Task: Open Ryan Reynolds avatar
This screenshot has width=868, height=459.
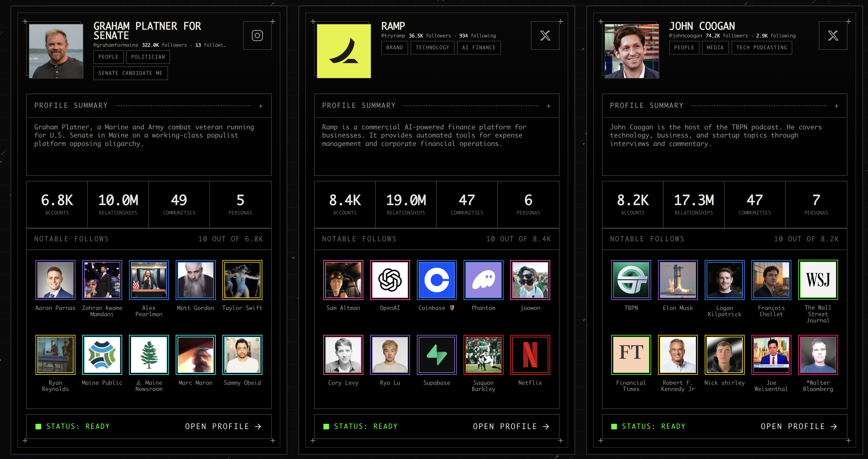Action: (x=55, y=355)
